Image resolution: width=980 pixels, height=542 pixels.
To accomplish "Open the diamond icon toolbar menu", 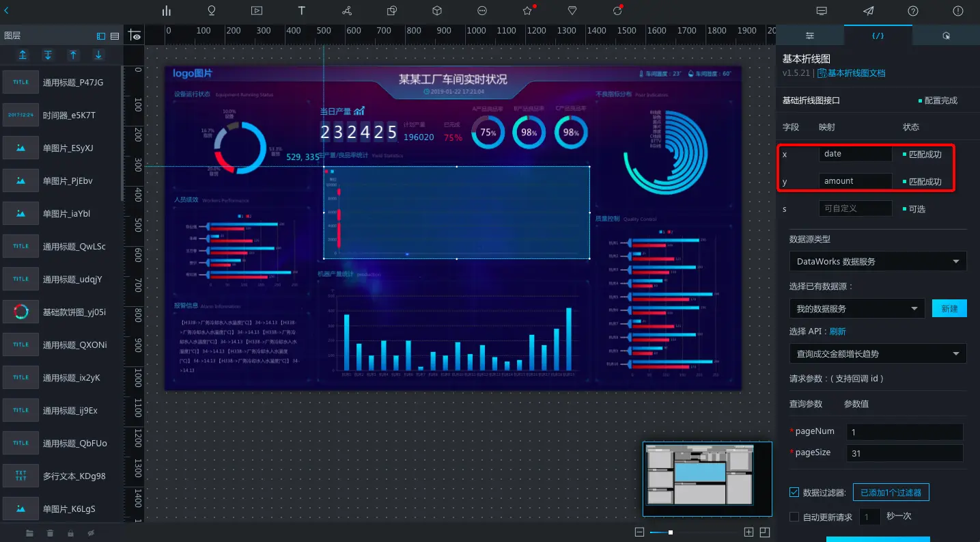I will pyautogui.click(x=572, y=11).
